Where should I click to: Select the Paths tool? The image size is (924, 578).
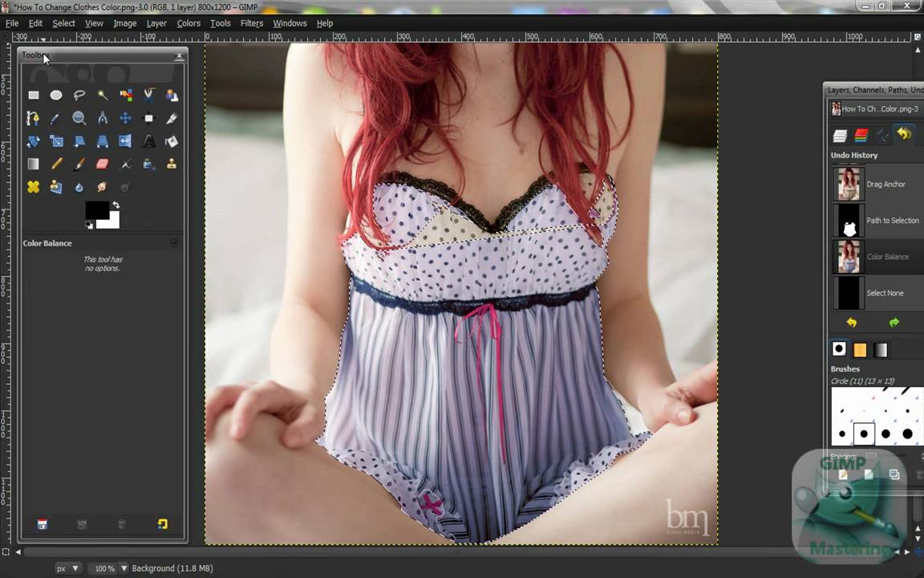tap(33, 118)
